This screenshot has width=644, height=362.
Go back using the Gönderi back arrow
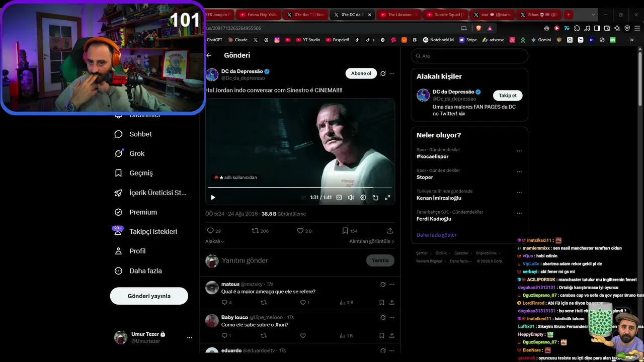(x=209, y=55)
